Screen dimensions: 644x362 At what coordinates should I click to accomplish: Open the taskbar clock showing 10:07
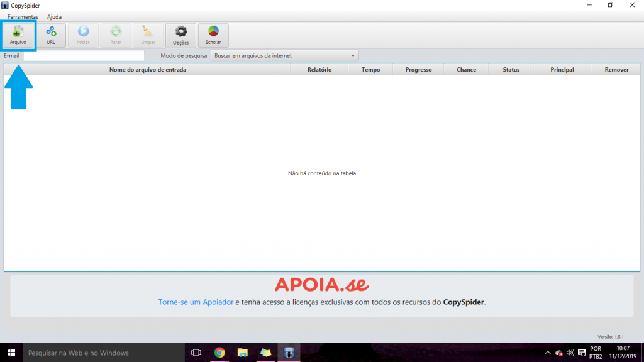coord(623,353)
